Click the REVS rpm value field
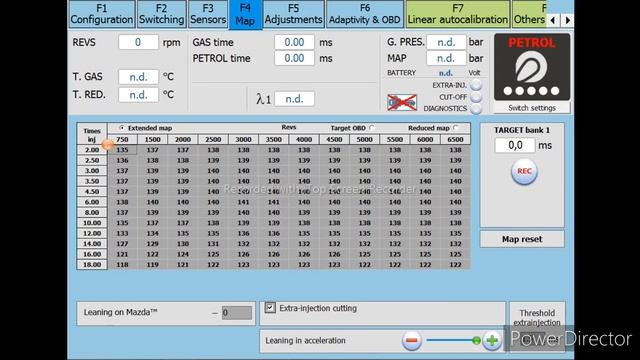640x360 pixels. click(138, 42)
